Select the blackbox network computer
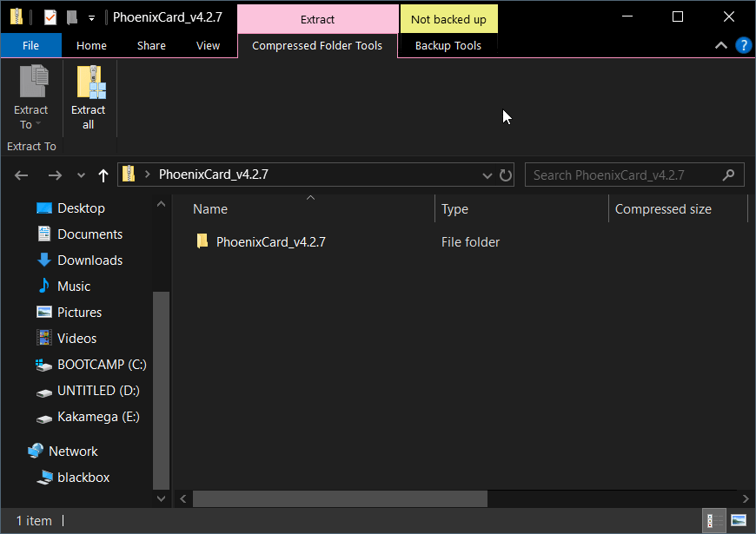 (x=83, y=478)
